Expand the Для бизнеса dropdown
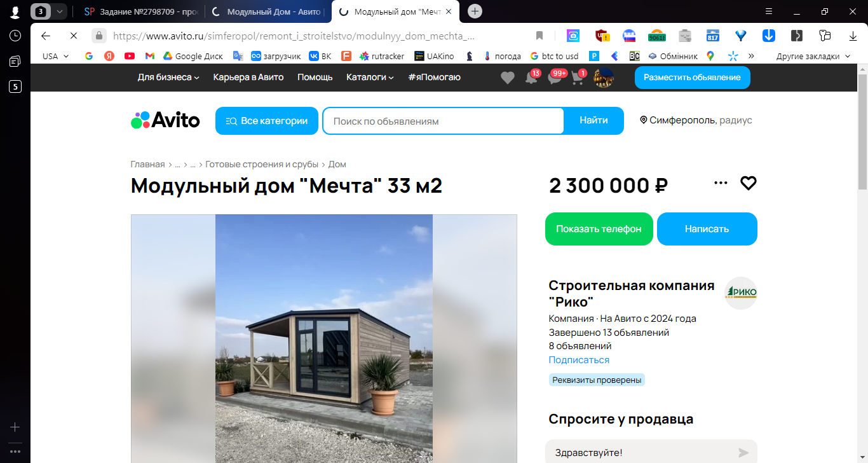 pyautogui.click(x=168, y=77)
